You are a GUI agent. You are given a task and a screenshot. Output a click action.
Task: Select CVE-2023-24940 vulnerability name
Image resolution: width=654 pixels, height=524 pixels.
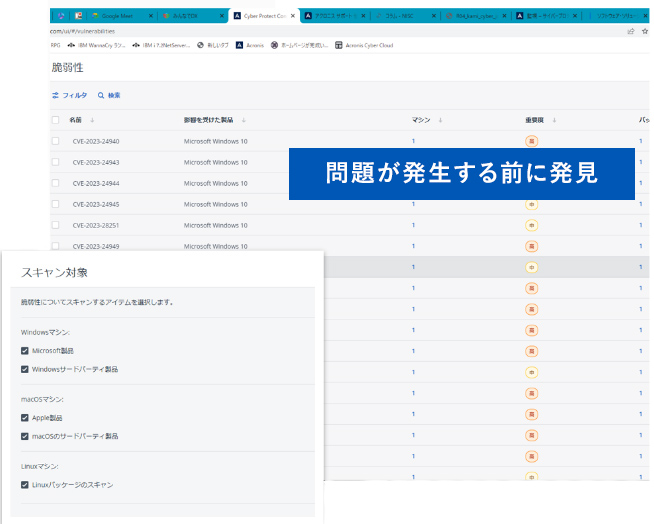pos(96,141)
